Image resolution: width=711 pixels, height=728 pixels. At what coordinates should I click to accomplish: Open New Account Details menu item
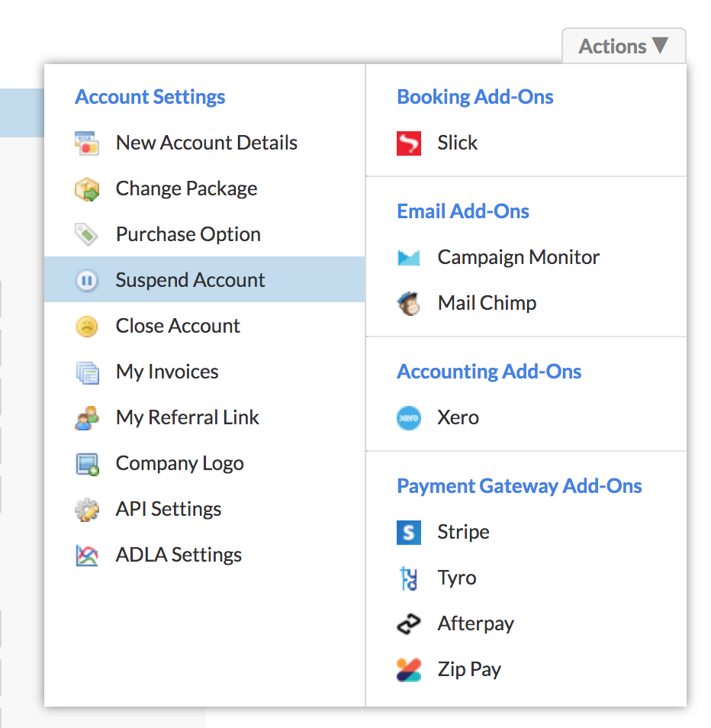pyautogui.click(x=204, y=143)
